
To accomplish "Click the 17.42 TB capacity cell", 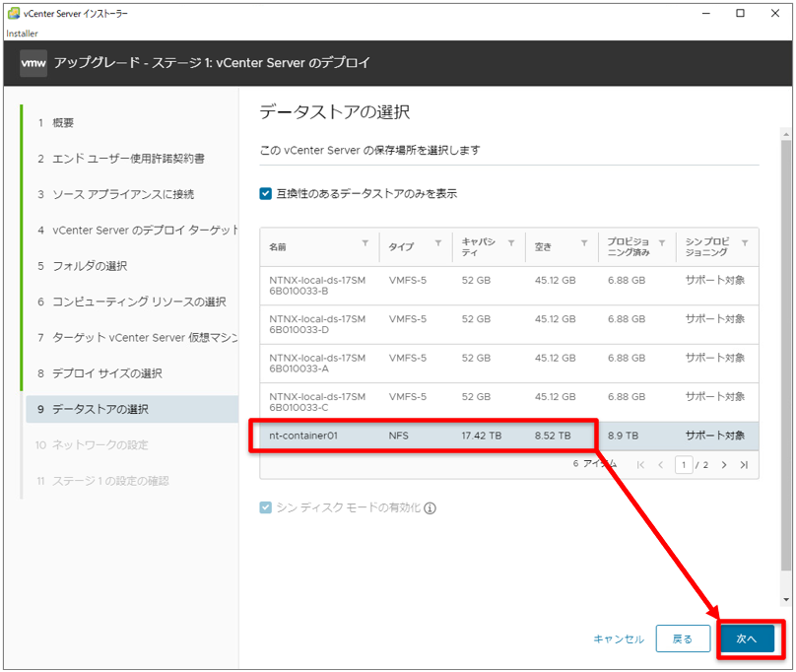I will [482, 436].
